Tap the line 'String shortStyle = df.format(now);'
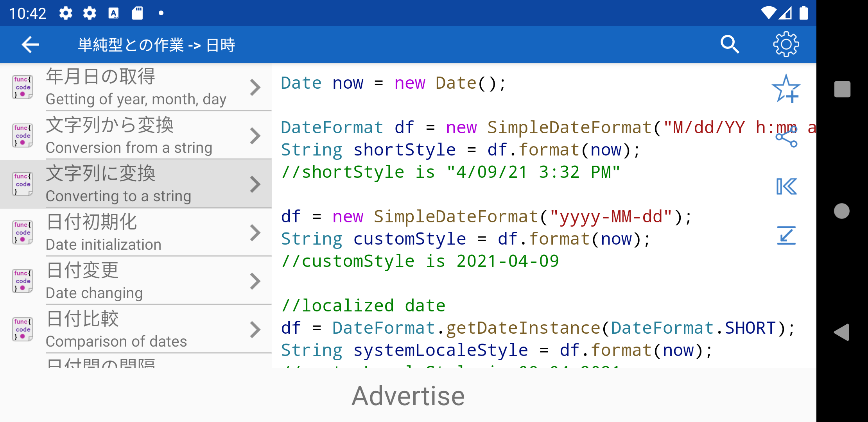 461,150
